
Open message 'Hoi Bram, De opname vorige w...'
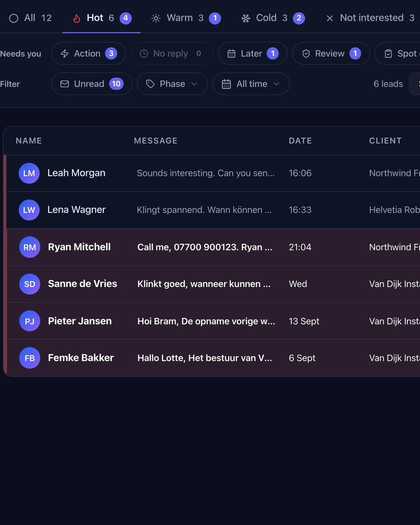point(206,321)
